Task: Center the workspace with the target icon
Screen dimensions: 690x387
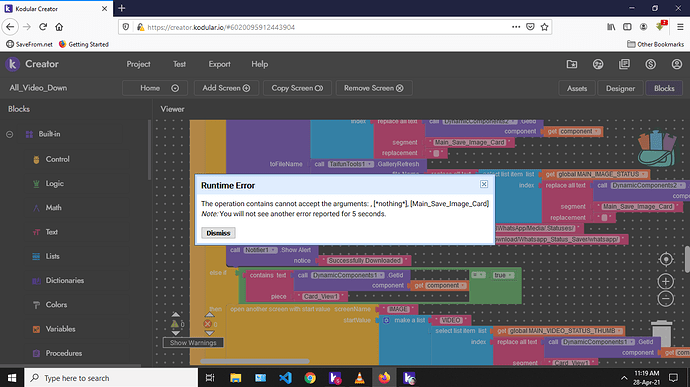Action: pyautogui.click(x=666, y=259)
